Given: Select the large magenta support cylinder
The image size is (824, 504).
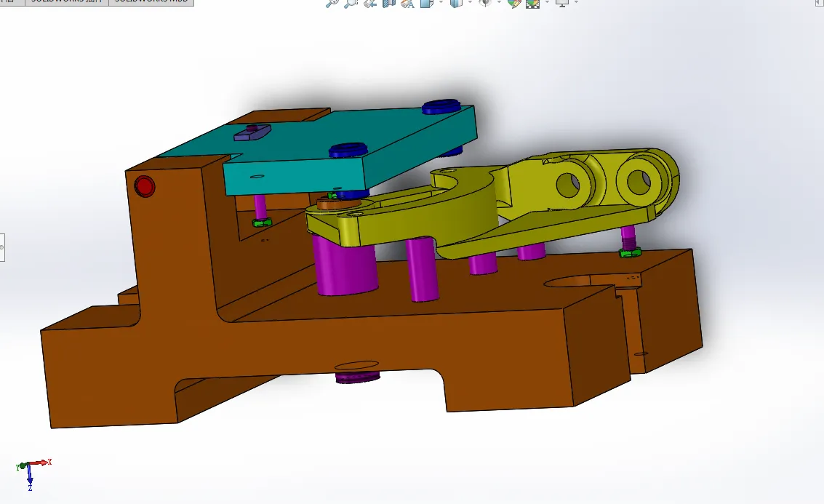Looking at the screenshot, I should 345,265.
